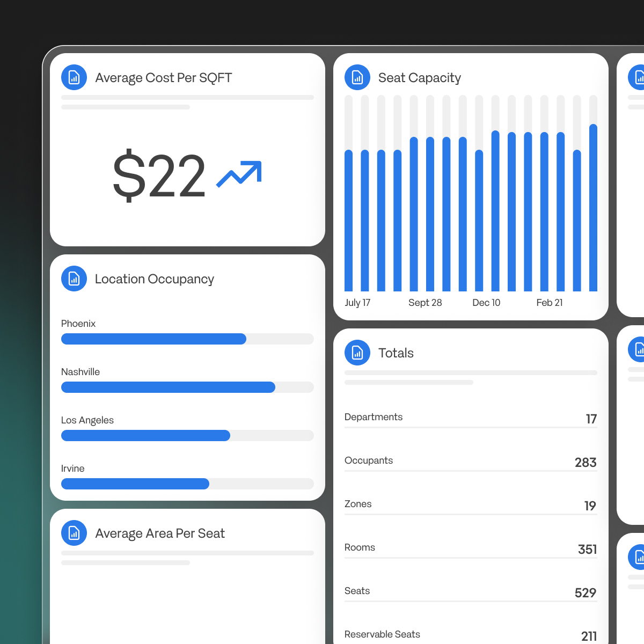644x644 pixels.
Task: Click the Irvine occupancy bar
Action: (187, 484)
